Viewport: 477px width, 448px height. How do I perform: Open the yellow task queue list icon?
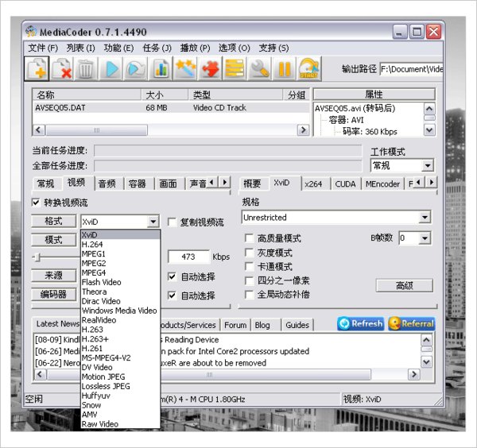tap(235, 69)
